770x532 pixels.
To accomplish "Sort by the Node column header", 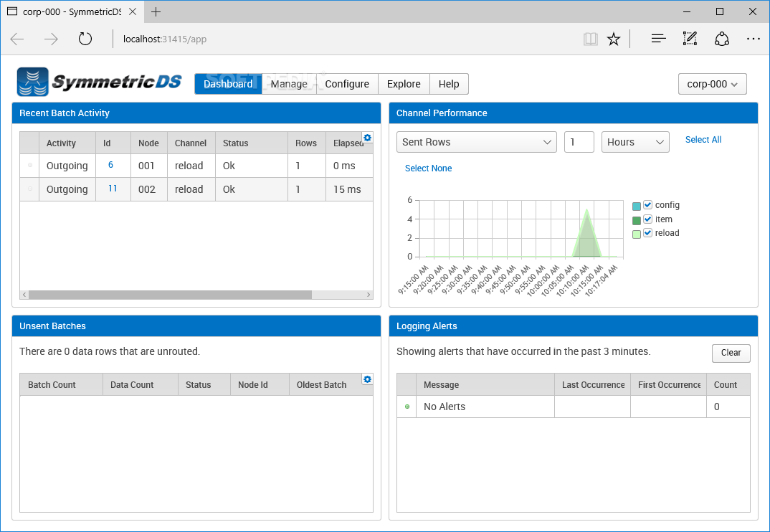I will 149,143.
